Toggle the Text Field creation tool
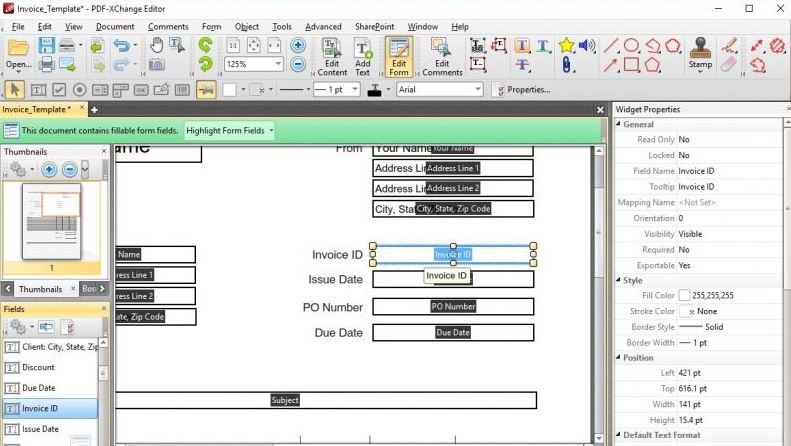Viewport: 791px width, 446px height. click(38, 90)
